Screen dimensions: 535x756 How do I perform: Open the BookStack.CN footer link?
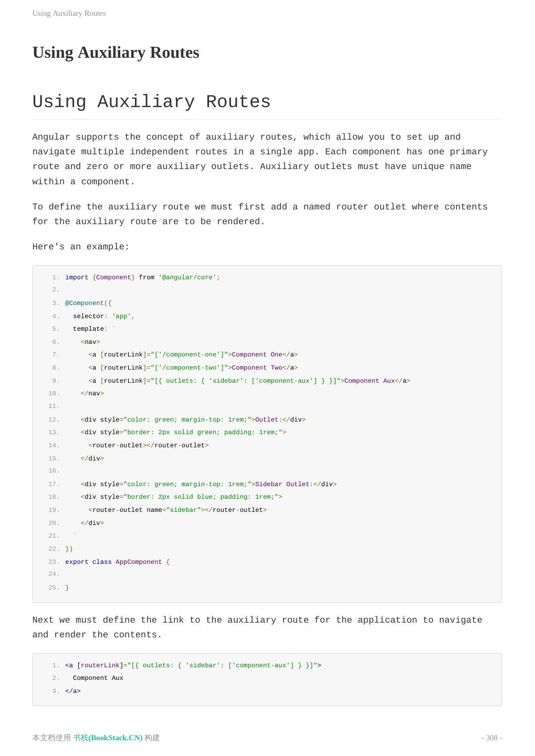(x=108, y=738)
